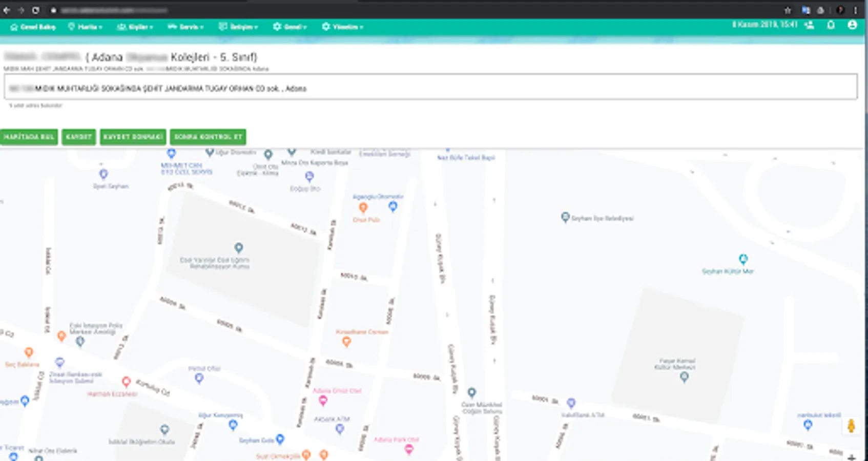Screen dimensions: 868x461
Task: Select the Adana Park Otel pink pin
Action: point(409,449)
